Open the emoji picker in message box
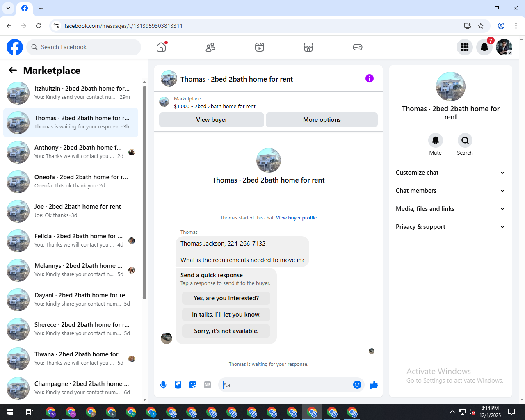525x420 pixels. [357, 385]
